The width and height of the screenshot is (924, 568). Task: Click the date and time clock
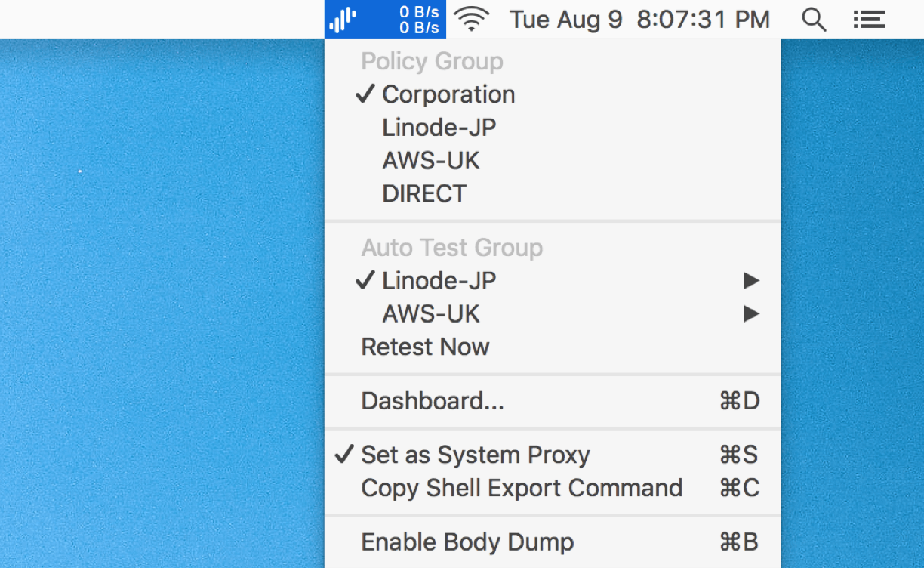point(640,20)
